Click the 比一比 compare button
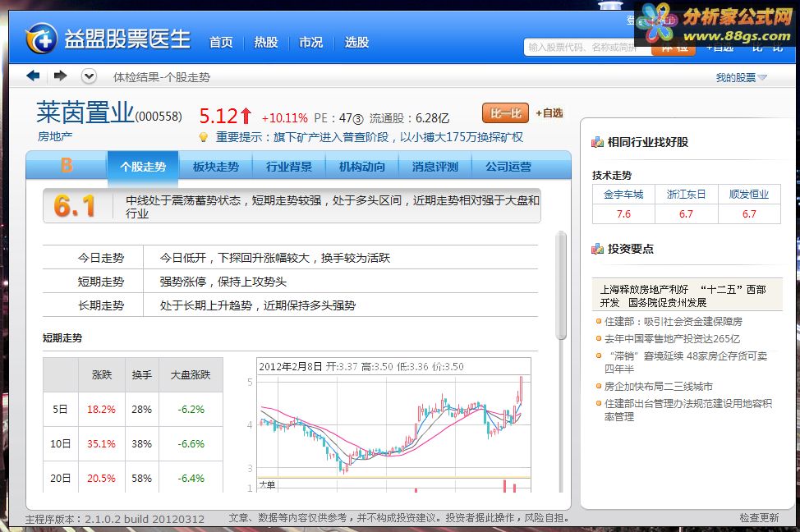The width and height of the screenshot is (800, 532). [x=505, y=113]
